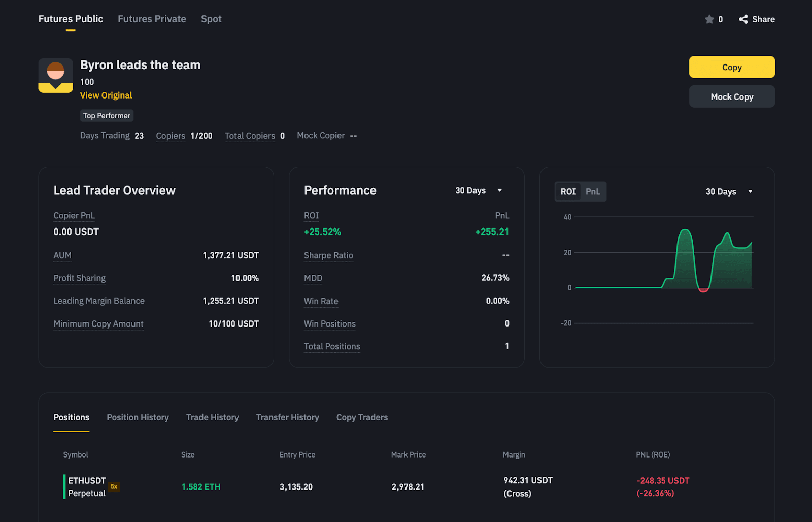Screen dimensions: 812x522
Task: Open the Copy Traders tab
Action: coord(362,417)
